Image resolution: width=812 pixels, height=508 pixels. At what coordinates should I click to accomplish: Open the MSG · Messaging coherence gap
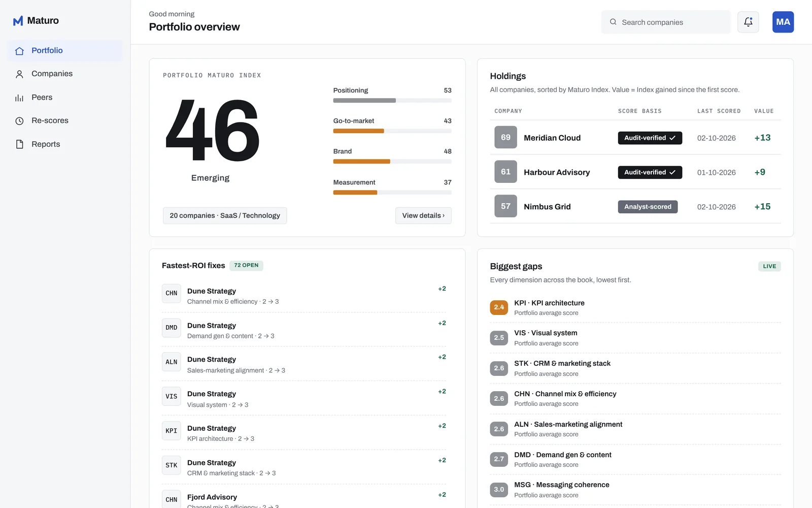click(x=635, y=490)
